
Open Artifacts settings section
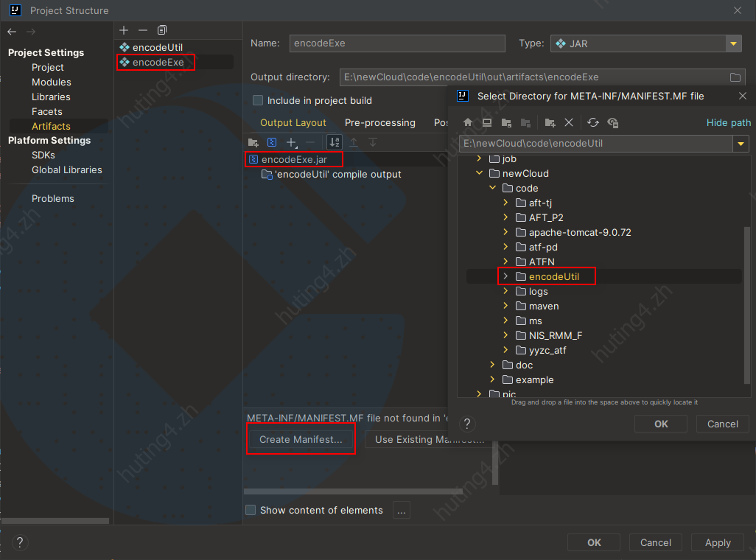pyautogui.click(x=51, y=127)
